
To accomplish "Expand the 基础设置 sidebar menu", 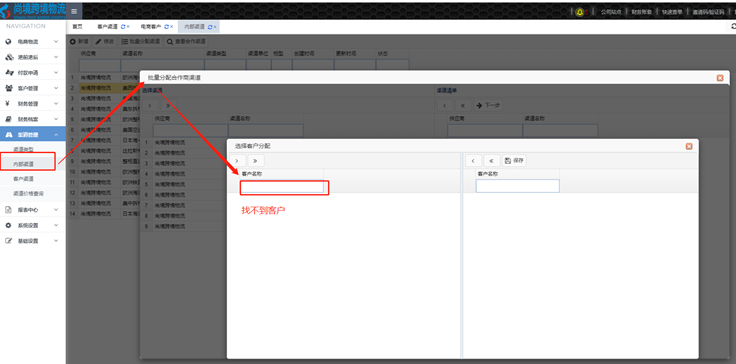I will (32, 241).
